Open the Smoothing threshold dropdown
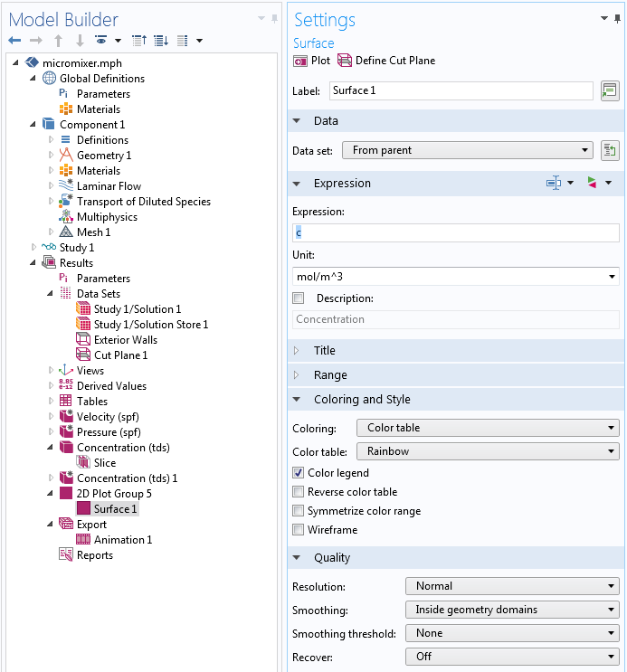This screenshot has width=627, height=672. click(512, 633)
